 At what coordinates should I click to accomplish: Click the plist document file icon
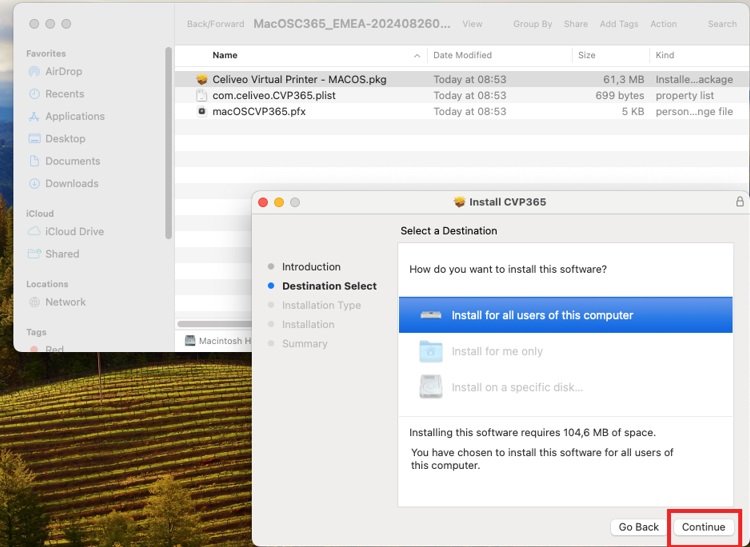pos(202,96)
